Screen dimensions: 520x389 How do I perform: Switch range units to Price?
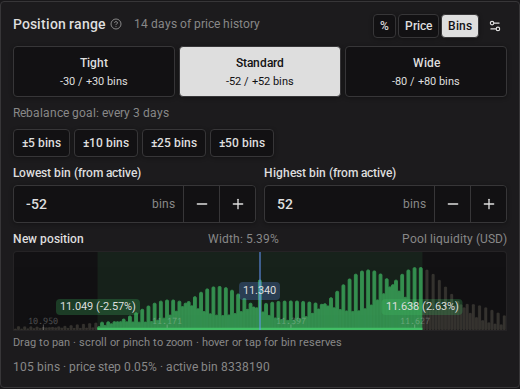coord(418,26)
